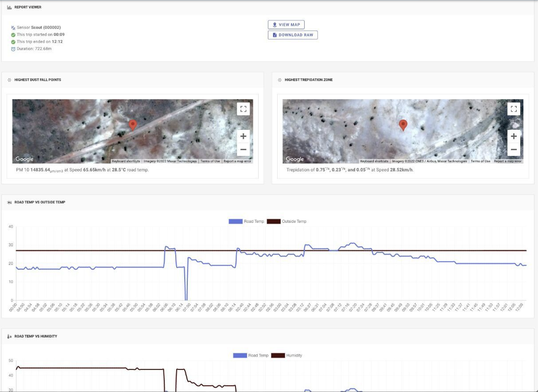This screenshot has width=538, height=392.
Task: Open Google logo on dust fall map
Action: tap(24, 159)
